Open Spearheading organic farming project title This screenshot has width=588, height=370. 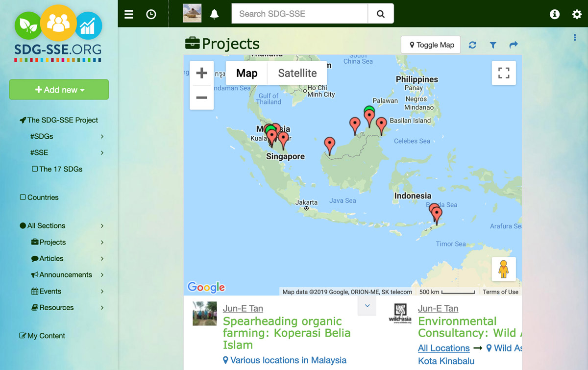pyautogui.click(x=287, y=333)
